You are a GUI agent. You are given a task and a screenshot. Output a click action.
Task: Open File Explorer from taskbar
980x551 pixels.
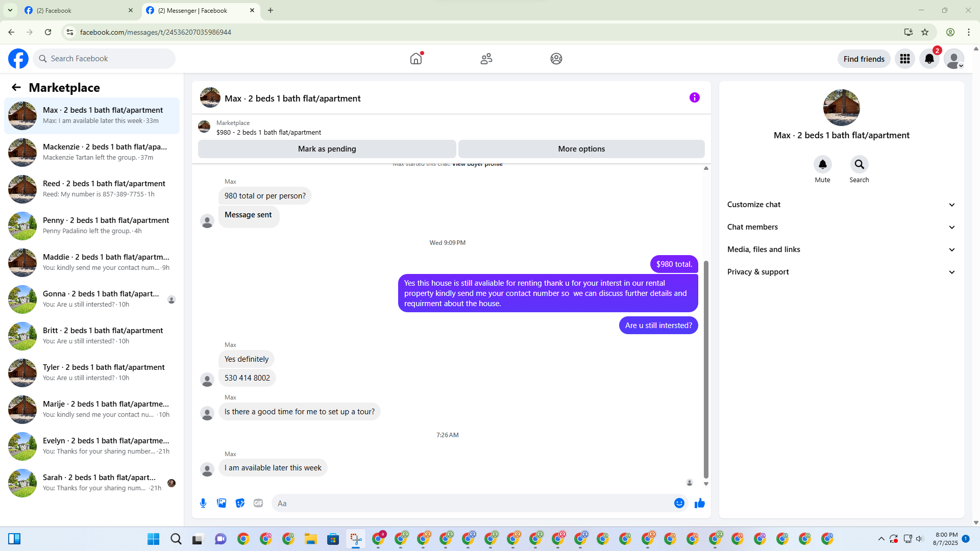click(310, 539)
